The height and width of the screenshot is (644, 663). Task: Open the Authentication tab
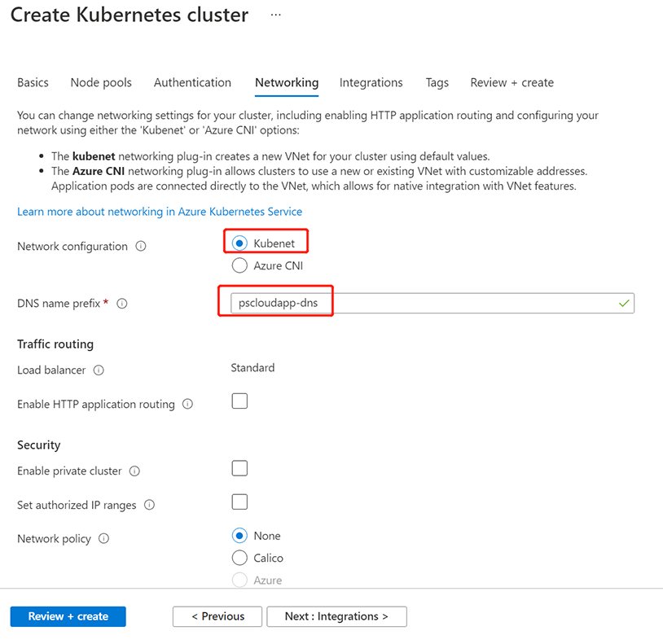tap(192, 82)
